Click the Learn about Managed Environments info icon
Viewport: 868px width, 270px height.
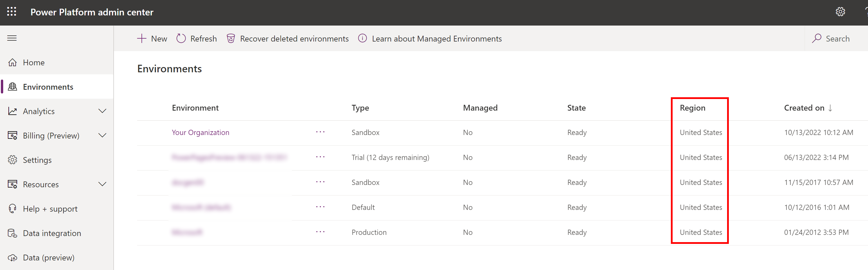coord(362,39)
